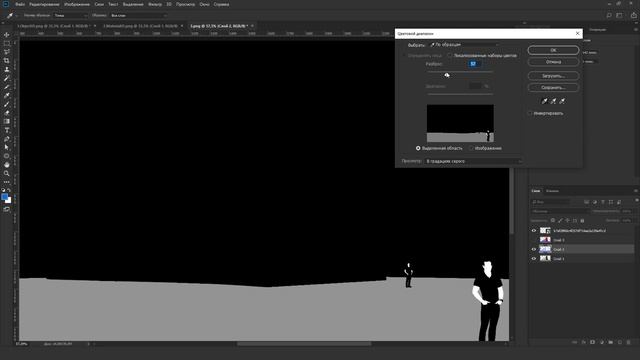Screen dimensions: 640x360
Task: Select the Gradient tool
Action: [7, 121]
